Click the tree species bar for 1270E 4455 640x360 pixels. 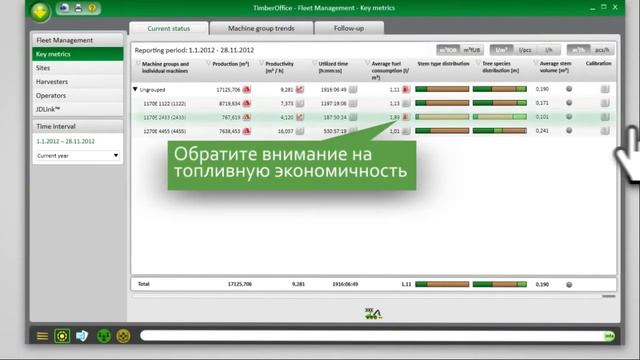(500, 131)
